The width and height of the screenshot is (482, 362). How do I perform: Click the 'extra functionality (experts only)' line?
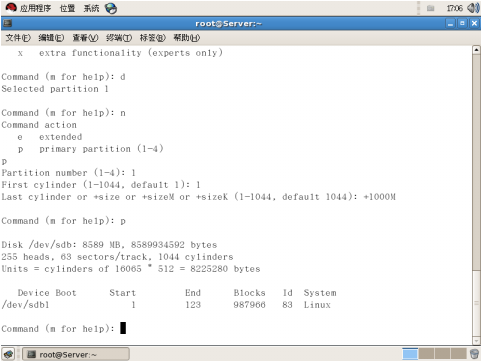[131, 53]
